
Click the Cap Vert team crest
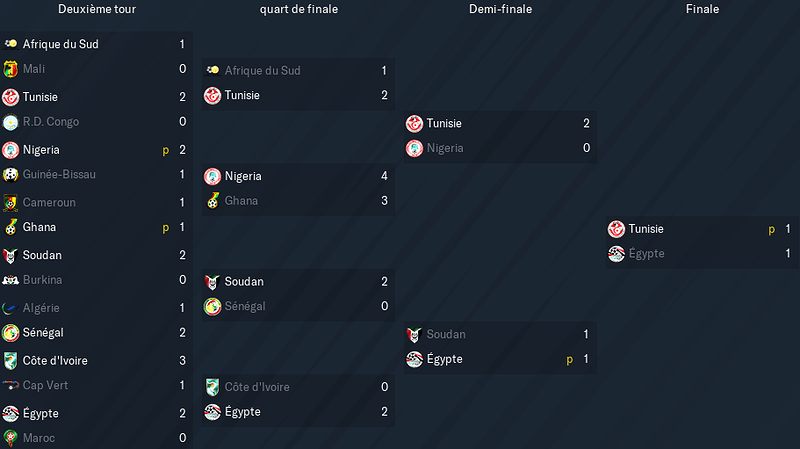point(10,385)
